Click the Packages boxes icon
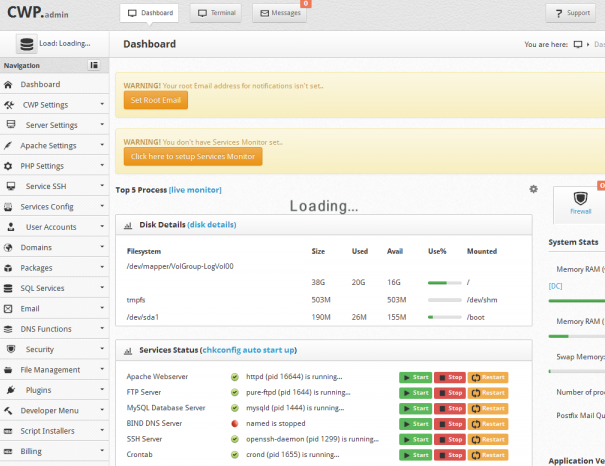The image size is (605, 466). [x=8, y=268]
